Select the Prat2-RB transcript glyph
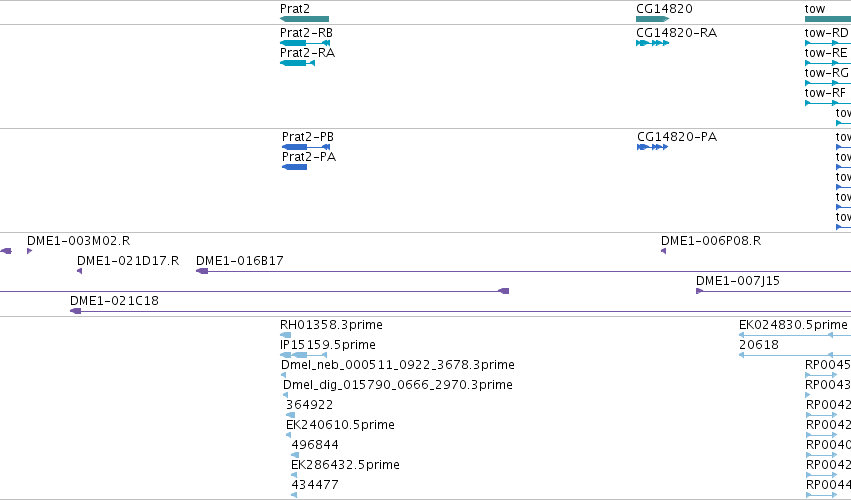The height and width of the screenshot is (500, 851). (x=305, y=43)
